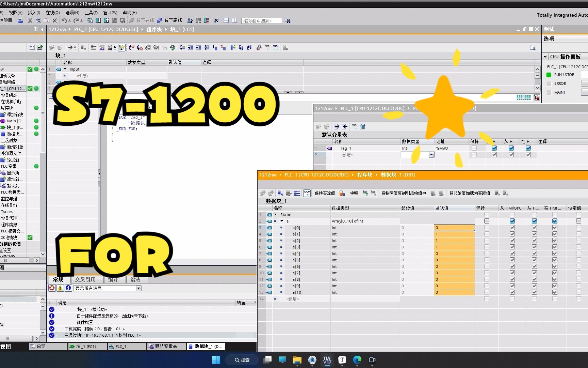Click the Upload from device icon
The image size is (588, 368).
click(x=107, y=20)
